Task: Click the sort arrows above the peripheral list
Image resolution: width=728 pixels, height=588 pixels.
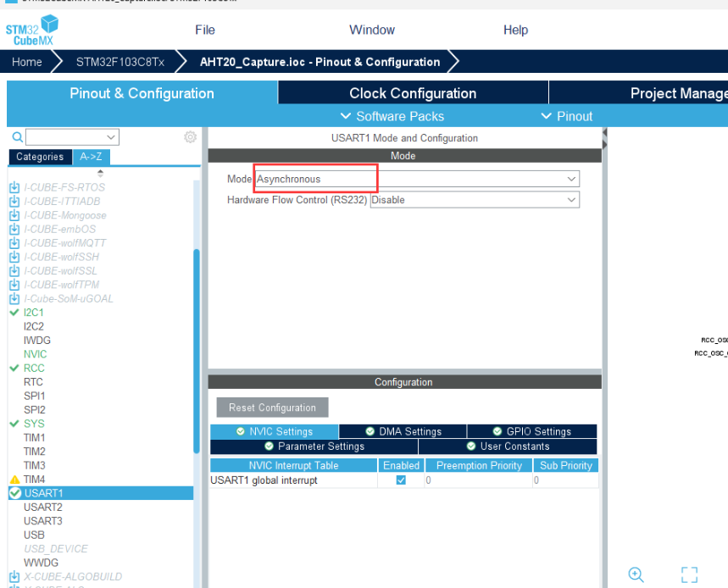Action: coord(100,173)
